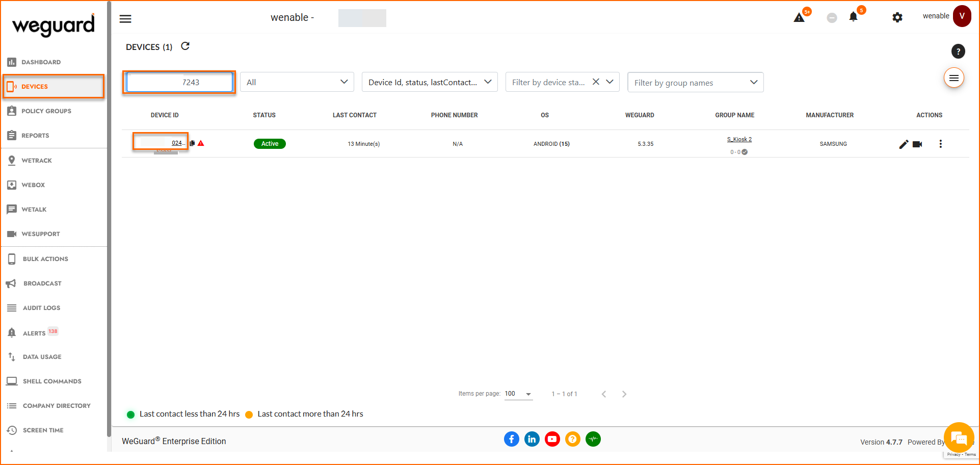Click the grey minus status circle
This screenshot has width=980, height=465.
tap(832, 18)
